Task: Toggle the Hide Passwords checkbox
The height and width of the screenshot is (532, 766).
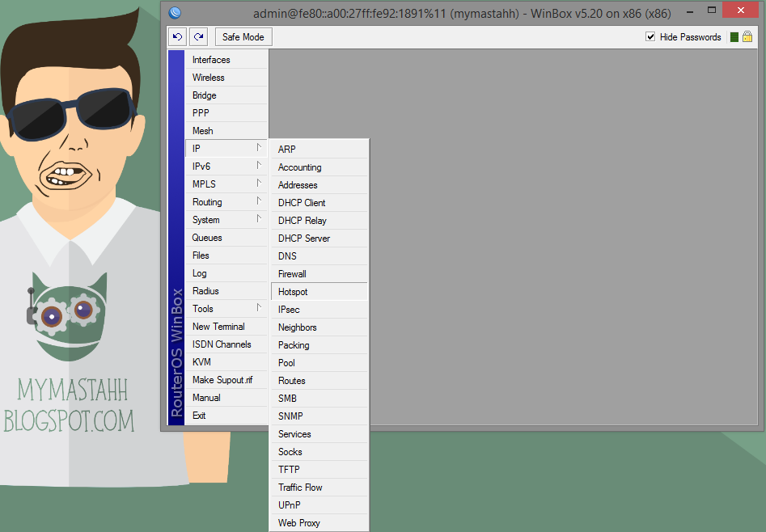Action: click(x=650, y=36)
